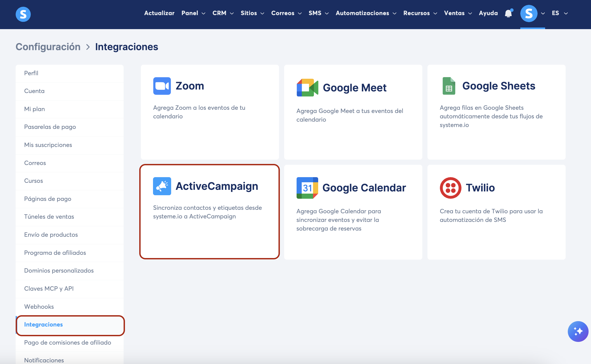Open the ES language selector
This screenshot has width=591, height=364.
(560, 13)
